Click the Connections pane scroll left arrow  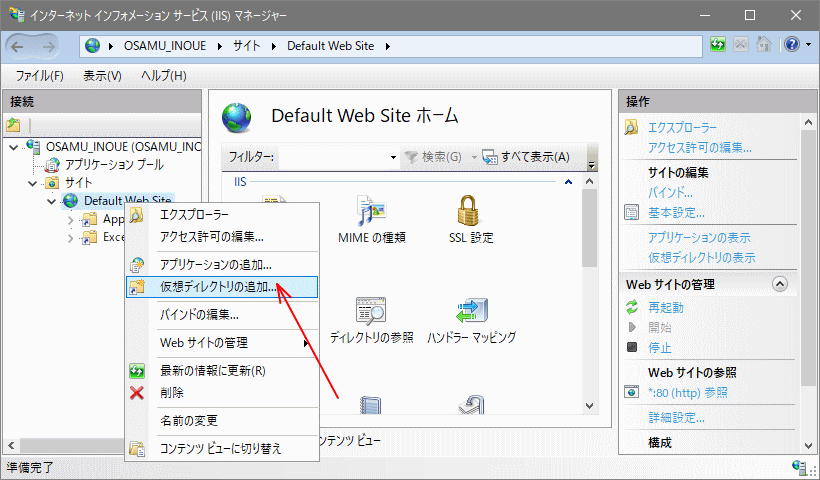coord(12,446)
